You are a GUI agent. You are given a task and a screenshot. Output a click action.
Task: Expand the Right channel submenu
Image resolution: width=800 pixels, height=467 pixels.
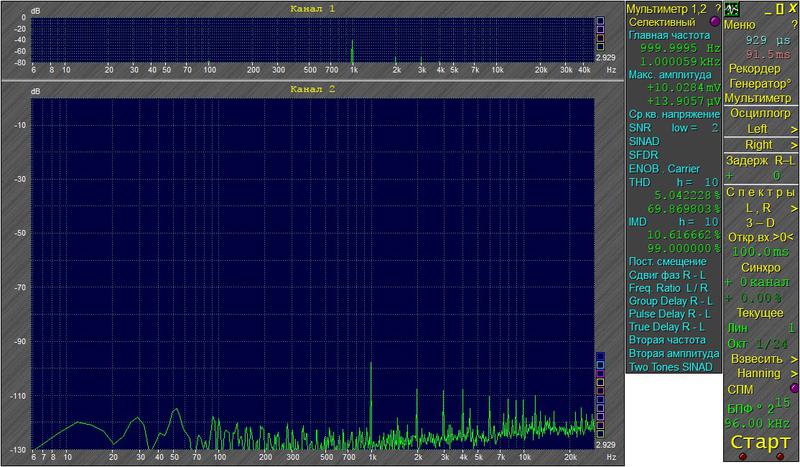tap(792, 145)
